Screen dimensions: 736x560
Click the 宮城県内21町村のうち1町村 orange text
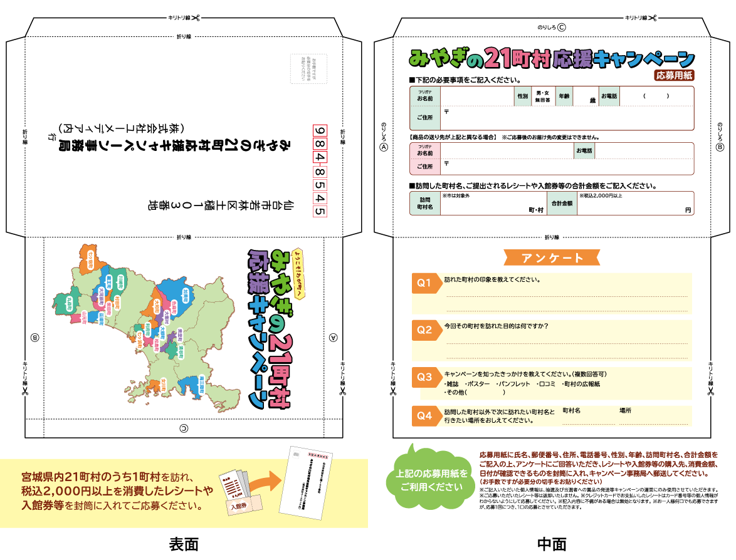pyautogui.click(x=91, y=477)
